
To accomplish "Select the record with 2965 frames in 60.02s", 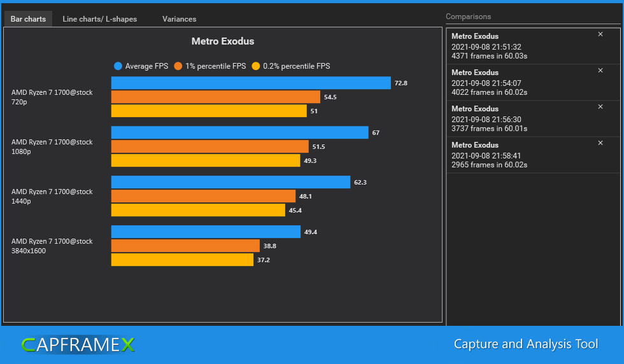I will pos(534,155).
